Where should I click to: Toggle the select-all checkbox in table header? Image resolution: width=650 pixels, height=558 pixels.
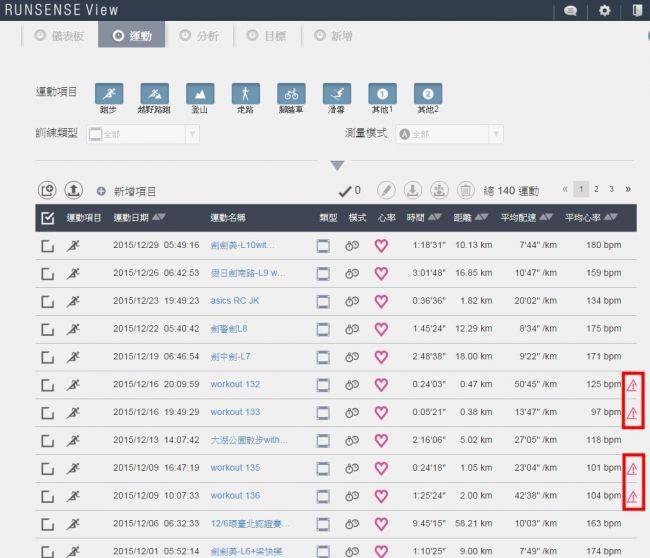coord(47,217)
